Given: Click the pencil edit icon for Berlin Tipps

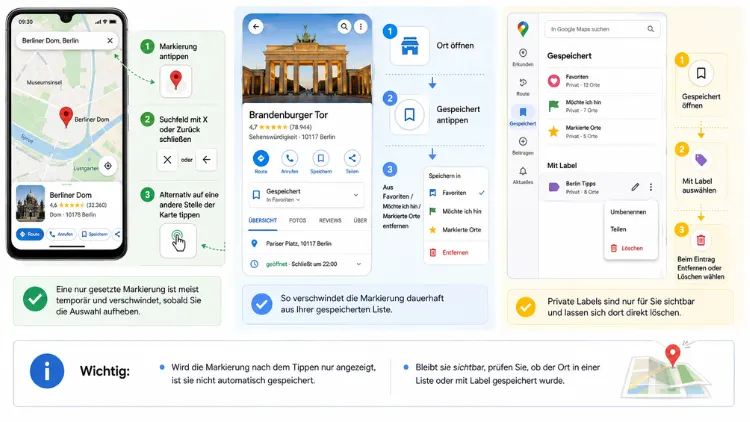Looking at the screenshot, I should [635, 187].
